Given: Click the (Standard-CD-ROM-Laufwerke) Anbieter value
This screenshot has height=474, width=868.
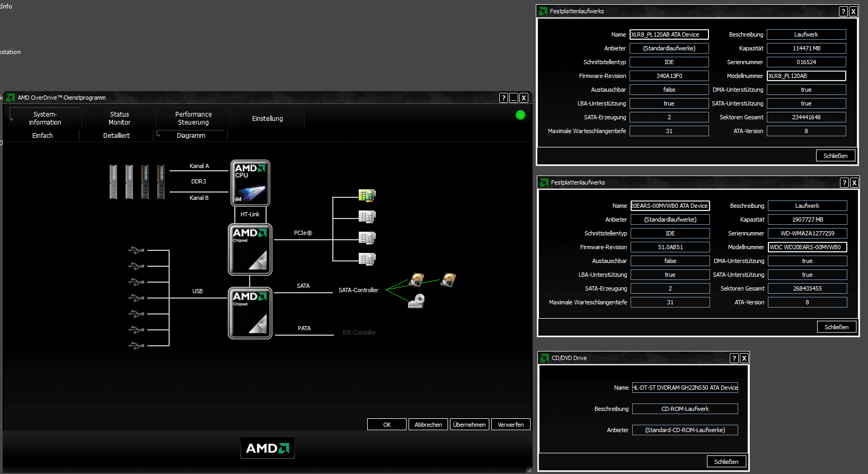Looking at the screenshot, I should pos(685,430).
